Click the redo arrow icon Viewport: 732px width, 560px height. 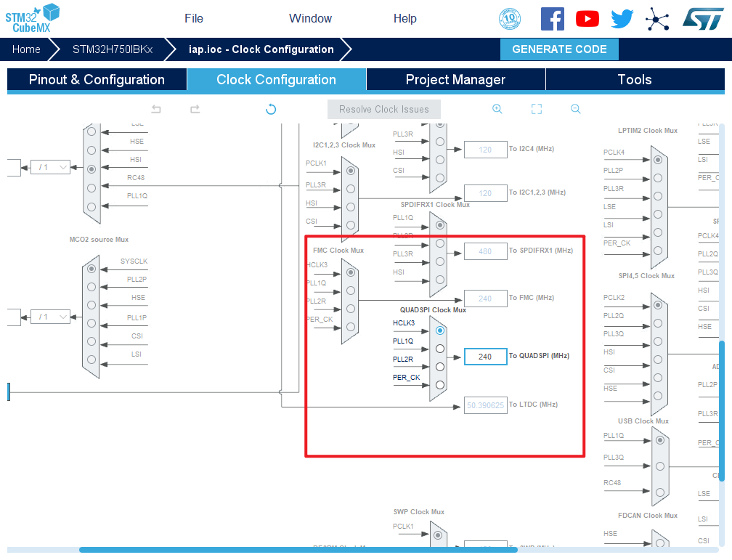(195, 109)
